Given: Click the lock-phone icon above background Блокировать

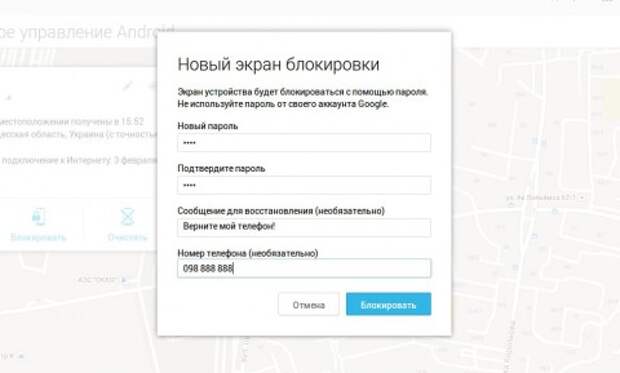Looking at the screenshot, I should point(38,216).
